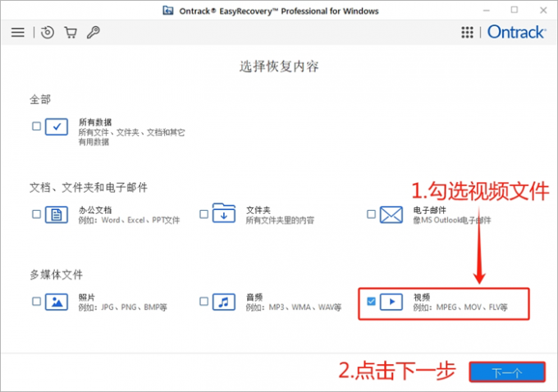Click the audio music note icon
This screenshot has height=392, width=558.
click(224, 302)
